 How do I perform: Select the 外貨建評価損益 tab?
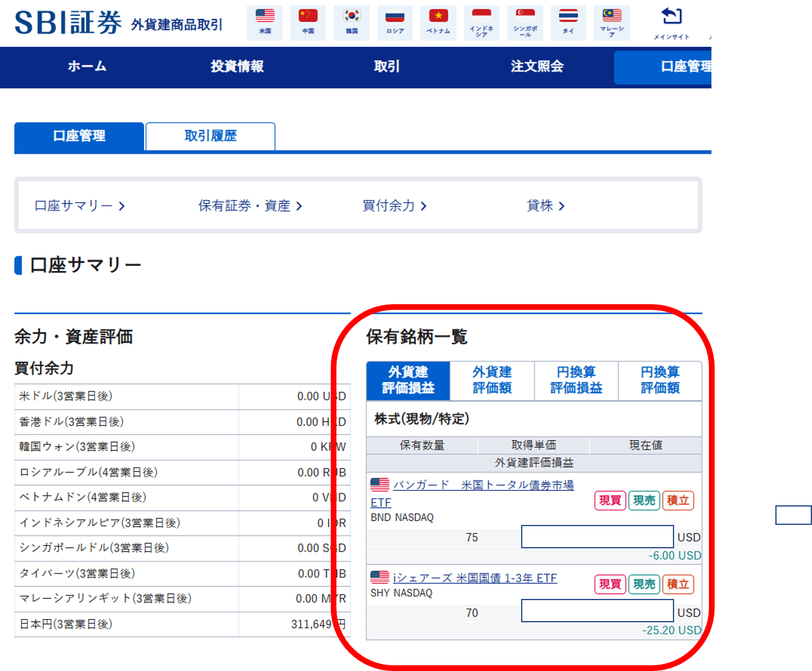tap(409, 380)
